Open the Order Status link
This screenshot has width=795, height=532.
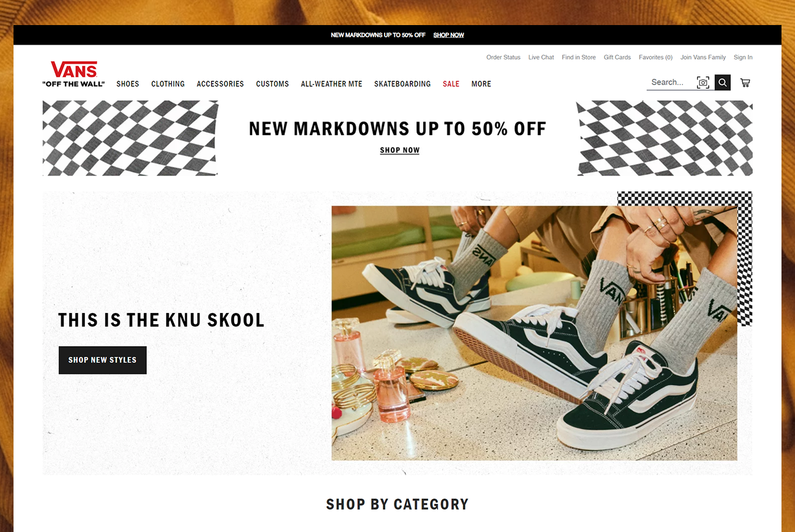503,57
